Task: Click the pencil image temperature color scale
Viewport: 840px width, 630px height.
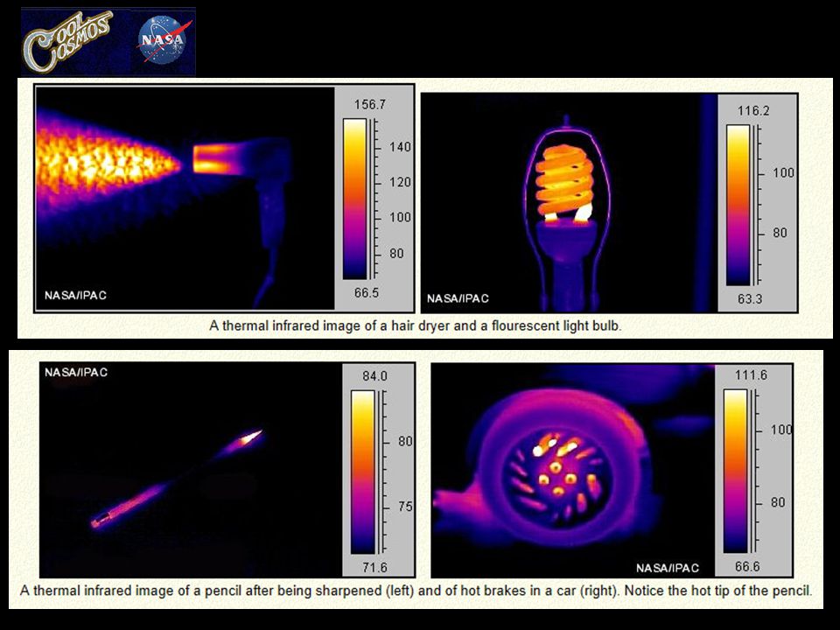Action: 362,472
